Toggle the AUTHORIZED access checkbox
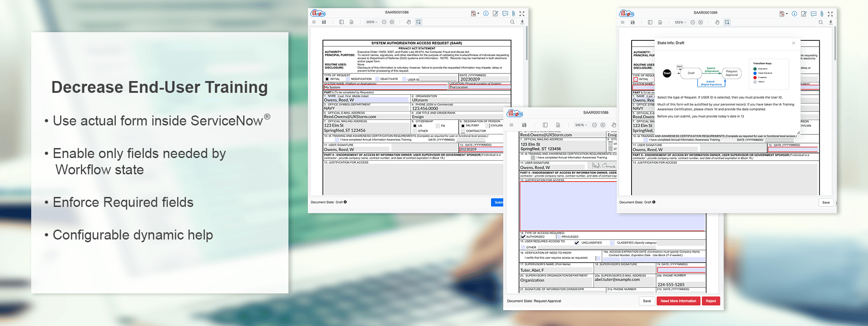 click(x=523, y=236)
